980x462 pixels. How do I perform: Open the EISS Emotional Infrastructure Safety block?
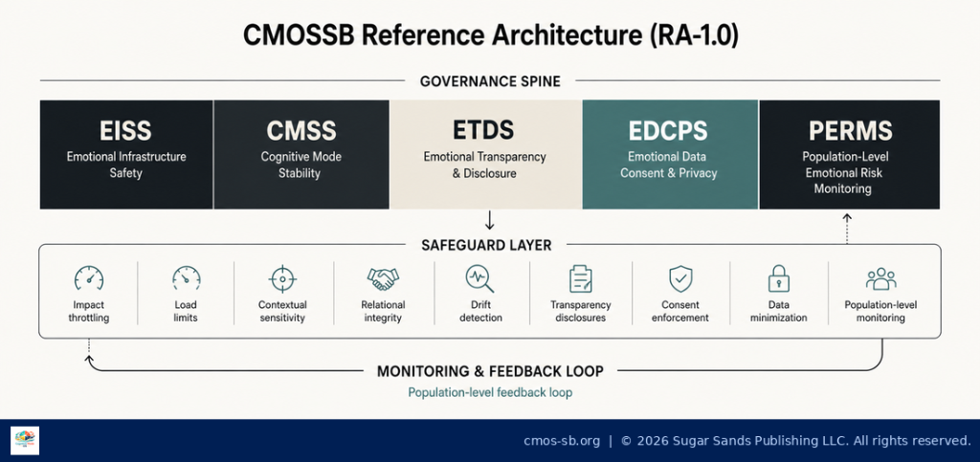[126, 154]
